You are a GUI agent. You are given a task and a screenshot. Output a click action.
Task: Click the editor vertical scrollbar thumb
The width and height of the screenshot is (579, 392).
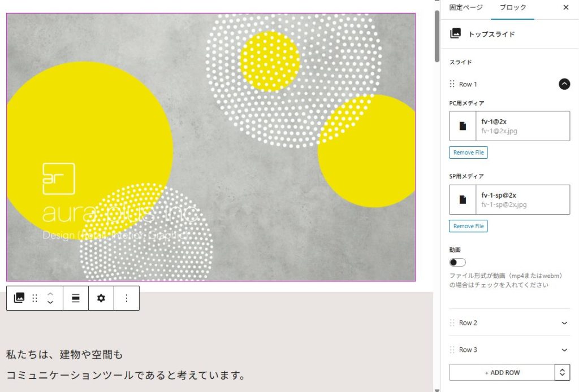(437, 36)
